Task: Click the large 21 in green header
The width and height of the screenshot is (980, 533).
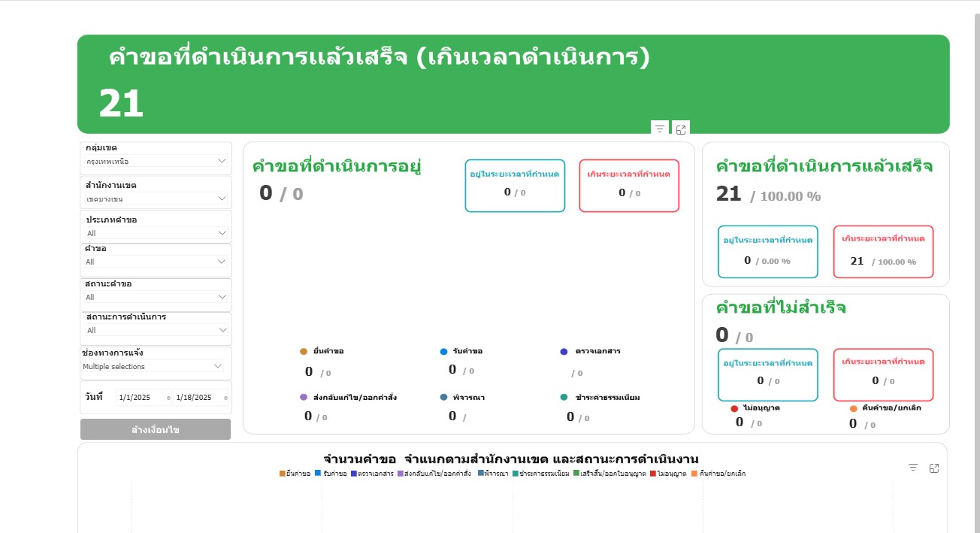Action: point(121,104)
